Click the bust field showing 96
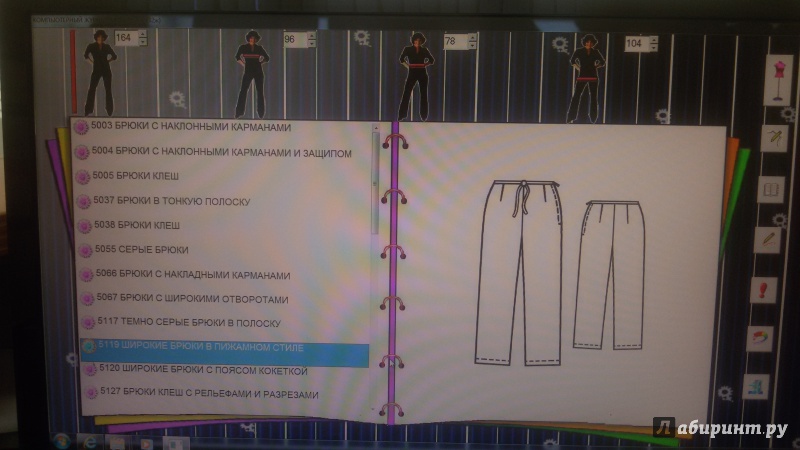This screenshot has height=450, width=800. coord(295,40)
